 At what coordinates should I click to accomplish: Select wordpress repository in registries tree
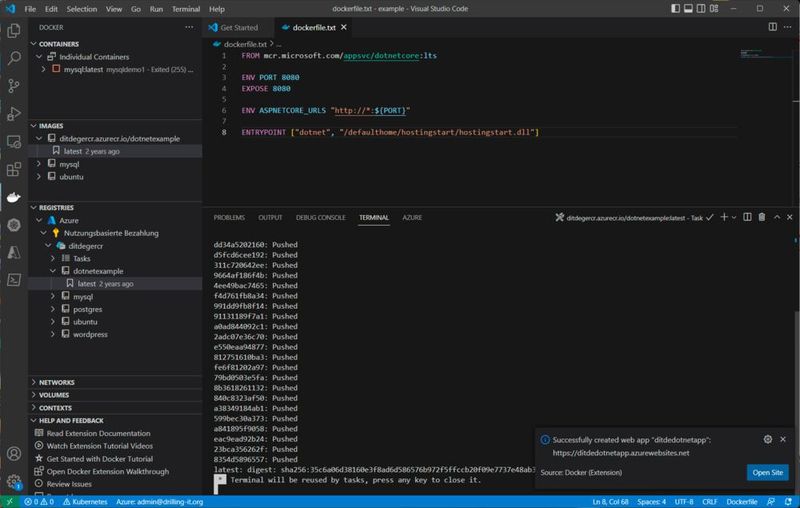click(x=90, y=335)
